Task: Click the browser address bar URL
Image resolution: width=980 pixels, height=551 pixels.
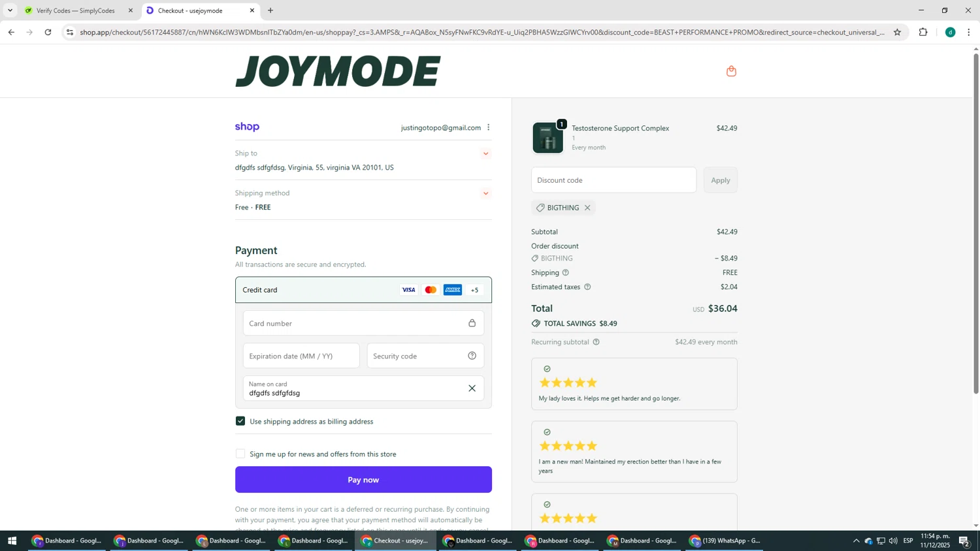Action: click(482, 32)
